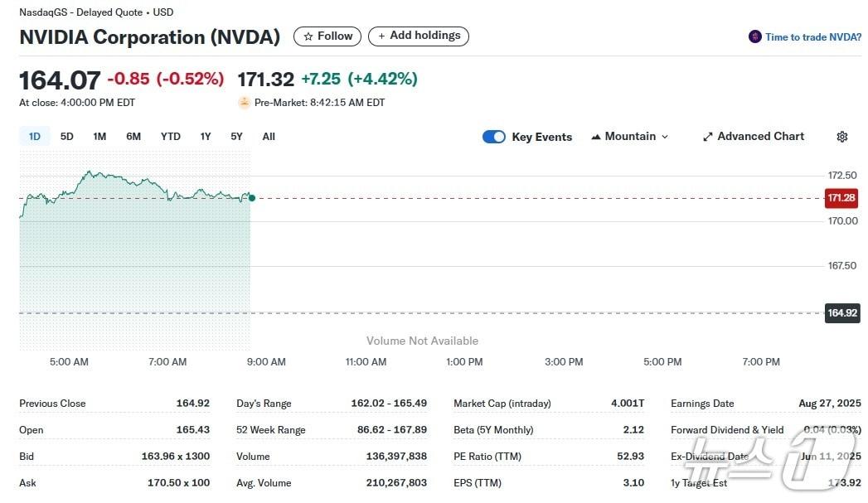This screenshot has height=503, width=868.
Task: Open the Time to trade NVDA link
Action: tap(812, 37)
